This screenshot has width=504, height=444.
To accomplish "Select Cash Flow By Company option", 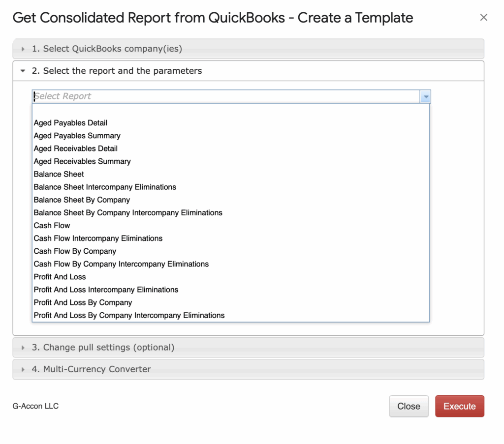I will pos(75,251).
